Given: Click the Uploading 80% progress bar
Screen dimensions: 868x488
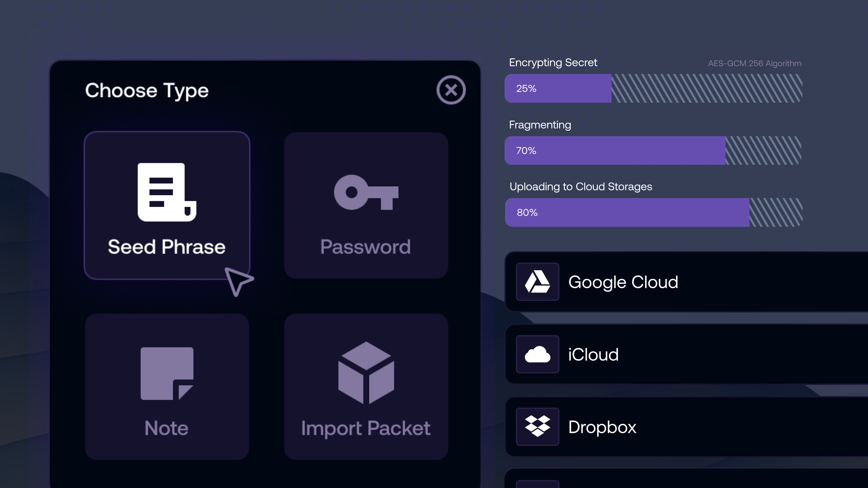Looking at the screenshot, I should click(653, 212).
